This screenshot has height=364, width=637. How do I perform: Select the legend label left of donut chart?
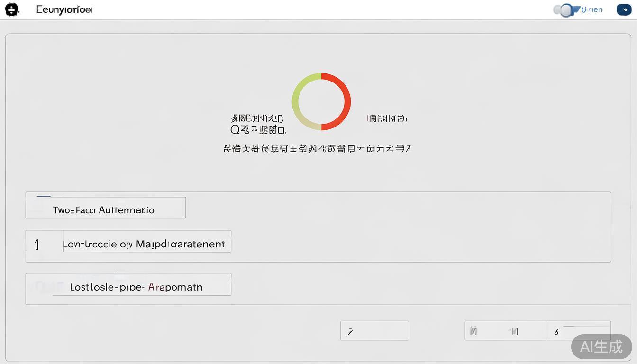click(257, 124)
